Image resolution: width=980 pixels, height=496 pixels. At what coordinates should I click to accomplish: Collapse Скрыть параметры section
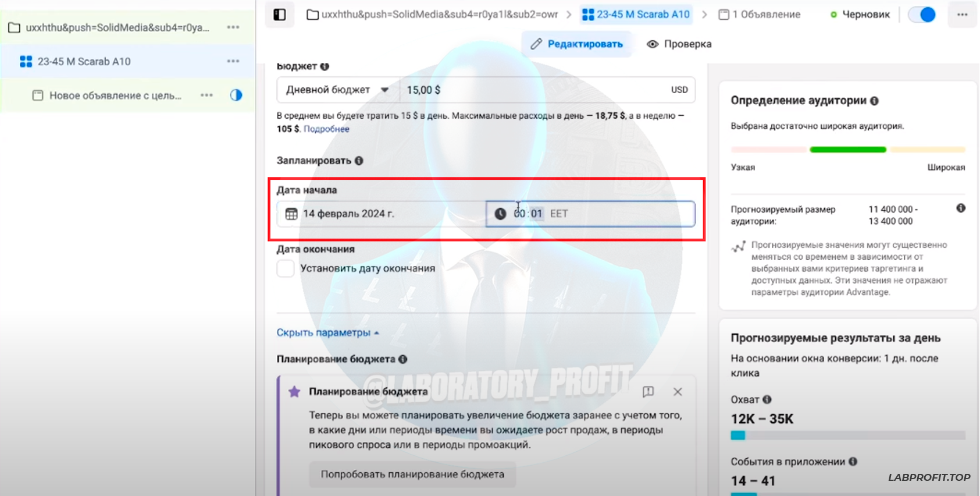pos(328,332)
